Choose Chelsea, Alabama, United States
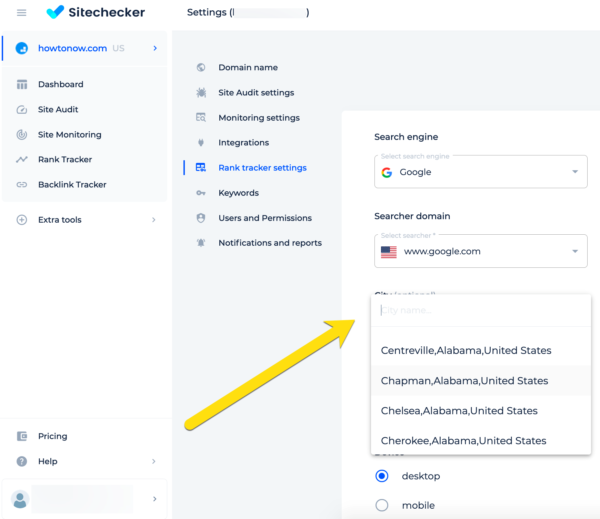 click(481, 411)
